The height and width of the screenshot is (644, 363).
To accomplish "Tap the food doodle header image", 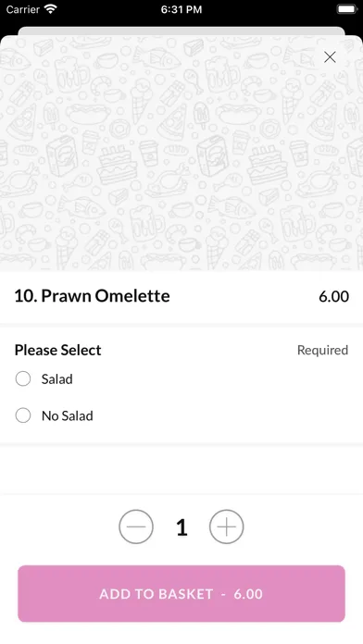I will click(181, 153).
